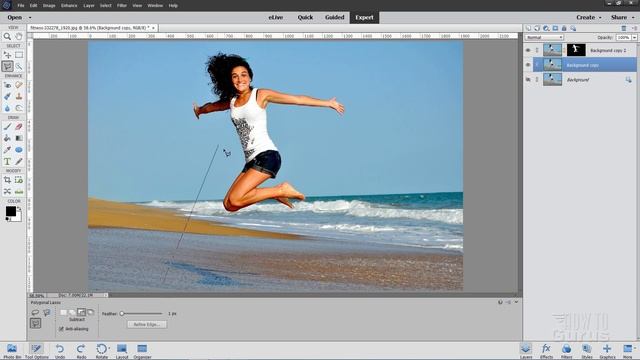Image resolution: width=640 pixels, height=360 pixels.
Task: Select the Spot Healing Brush tool
Action: (x=19, y=85)
